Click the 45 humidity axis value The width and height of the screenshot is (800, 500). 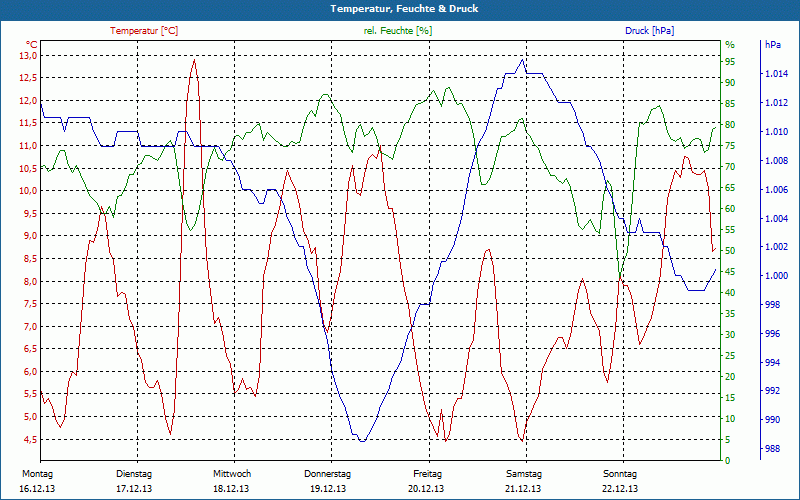[x=730, y=271]
